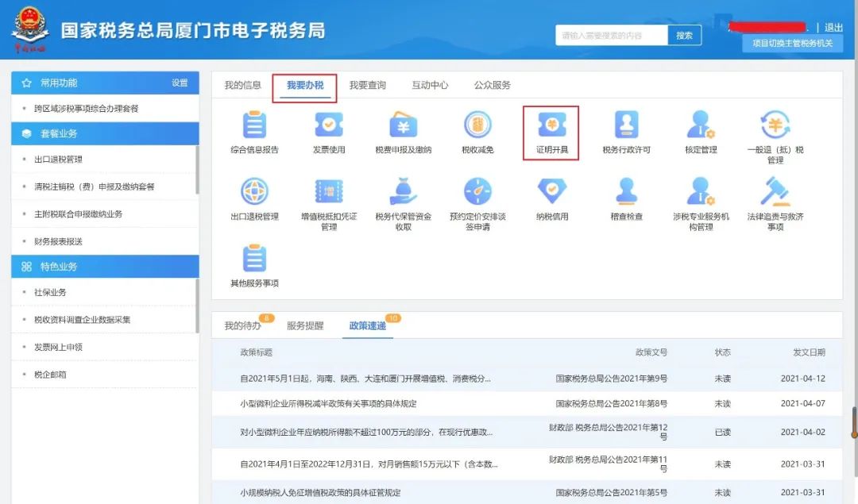Switch to 我的信息 tab
The width and height of the screenshot is (858, 504).
tap(242, 85)
